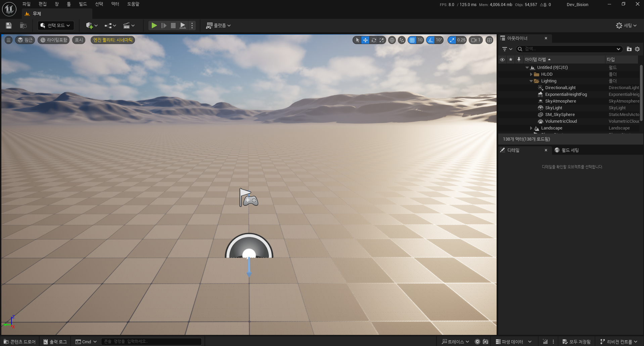Click the 라이팅포함 view mode button
The width and height of the screenshot is (644, 346).
click(x=54, y=40)
